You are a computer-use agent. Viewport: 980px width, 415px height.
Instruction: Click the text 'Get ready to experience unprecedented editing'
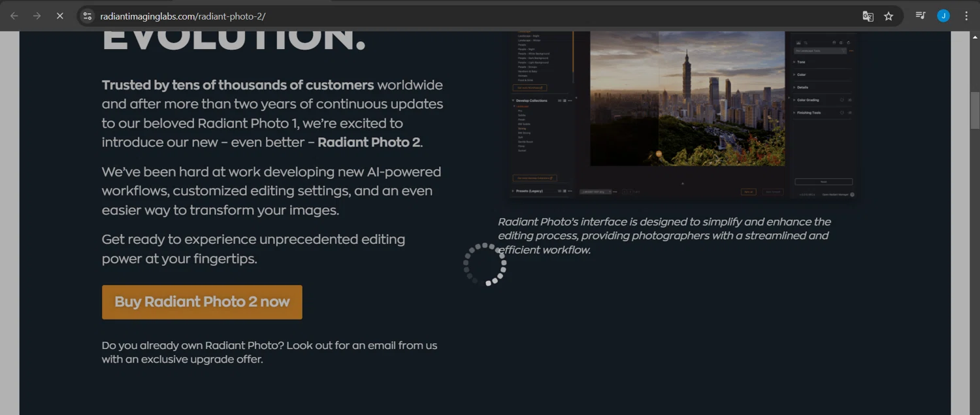click(x=253, y=239)
